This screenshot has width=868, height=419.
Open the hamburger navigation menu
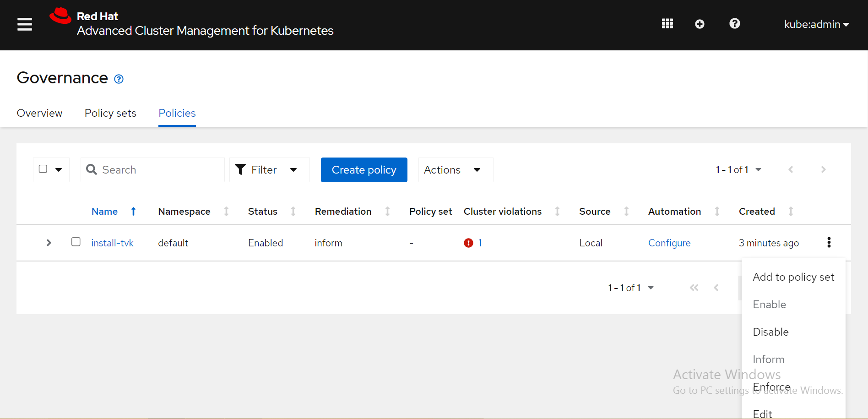[x=25, y=24]
